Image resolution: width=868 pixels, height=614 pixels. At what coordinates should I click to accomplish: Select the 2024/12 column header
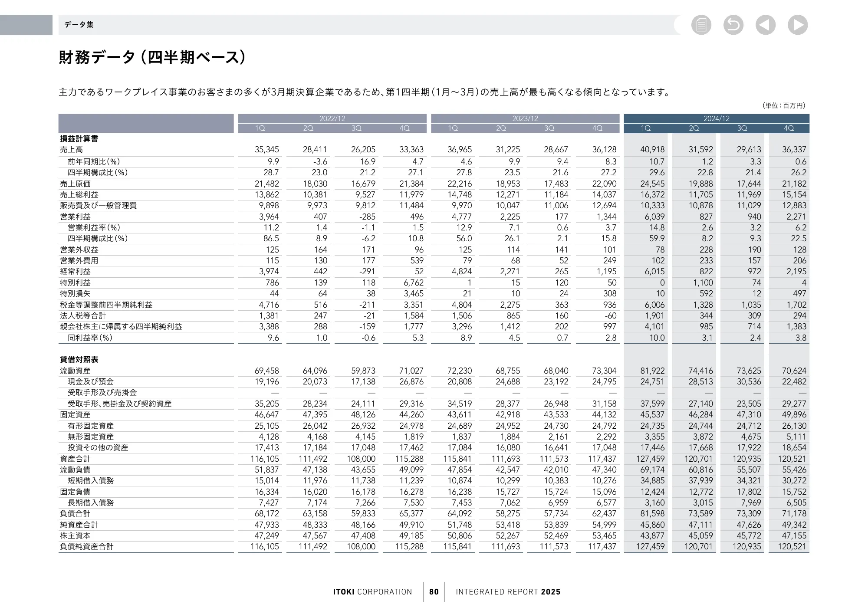pos(717,118)
